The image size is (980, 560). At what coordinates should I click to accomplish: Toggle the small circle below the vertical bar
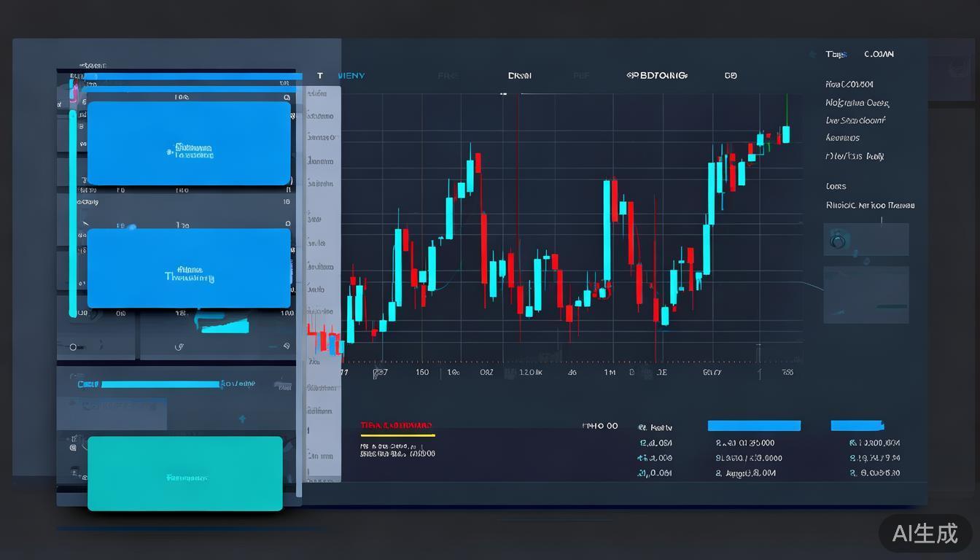73,347
